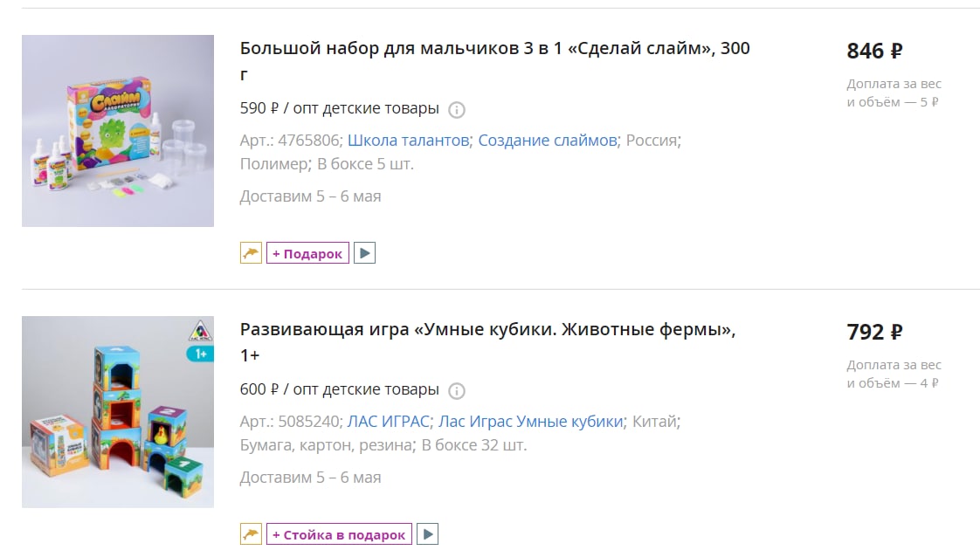Click the 1+ age badge on cubes image
Image resolution: width=980 pixels, height=557 pixels.
click(x=200, y=354)
